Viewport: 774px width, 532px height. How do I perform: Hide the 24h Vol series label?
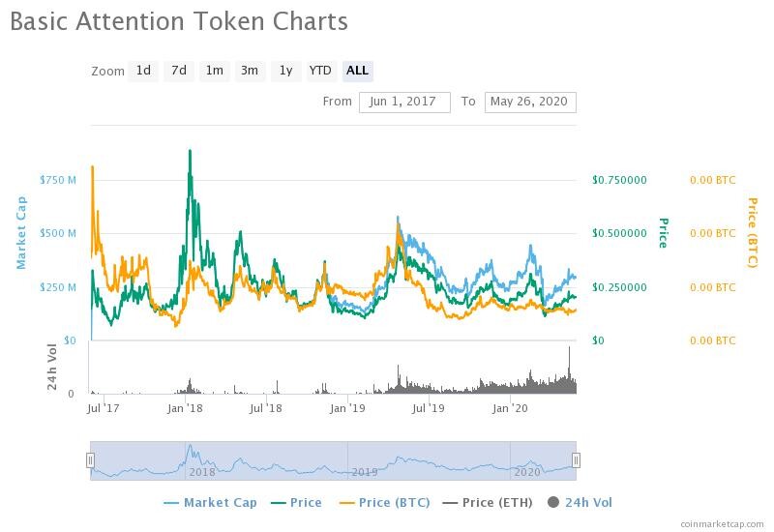[x=588, y=502]
